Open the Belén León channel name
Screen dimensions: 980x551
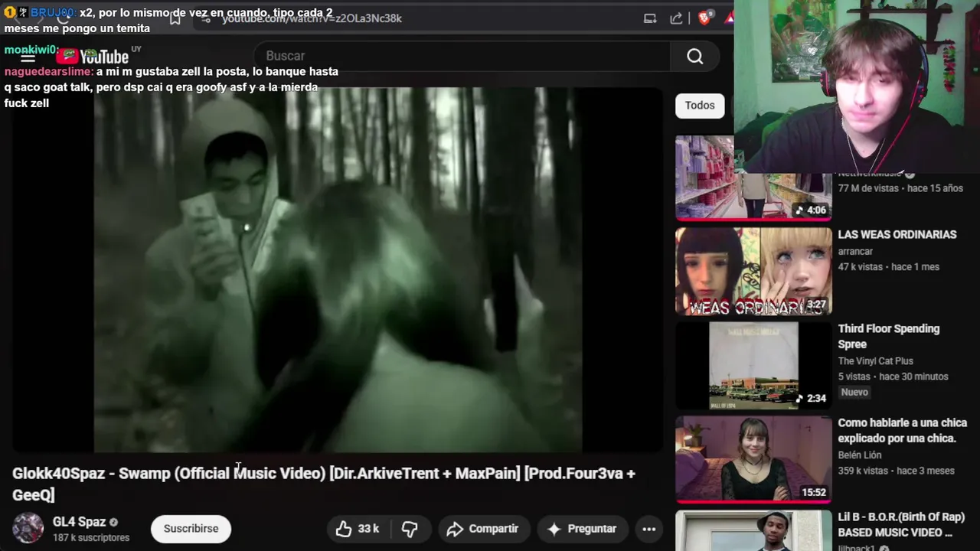point(859,455)
